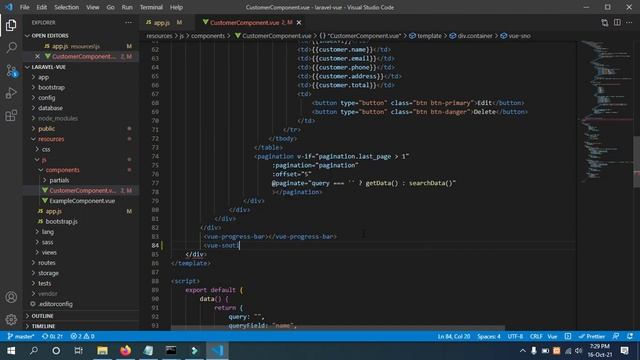Click the div.container breadcrumb item
This screenshot has height=360, width=640.
(471, 36)
